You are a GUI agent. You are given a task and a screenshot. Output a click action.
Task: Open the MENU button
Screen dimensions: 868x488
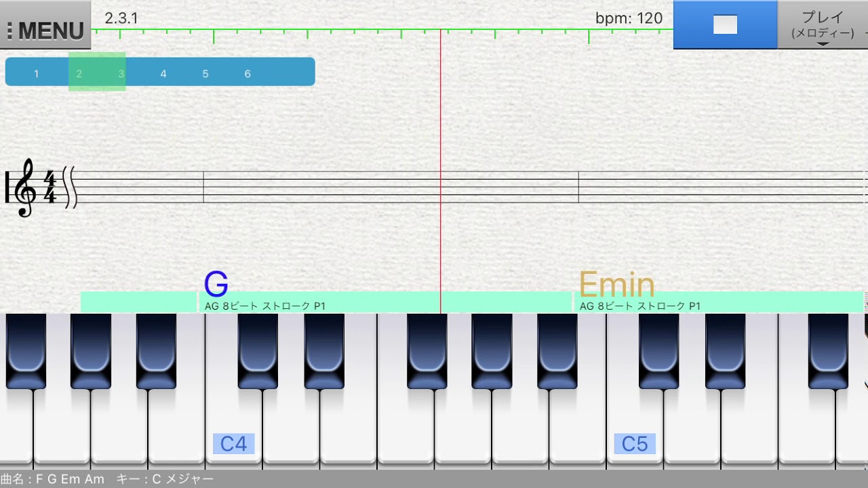tap(45, 25)
